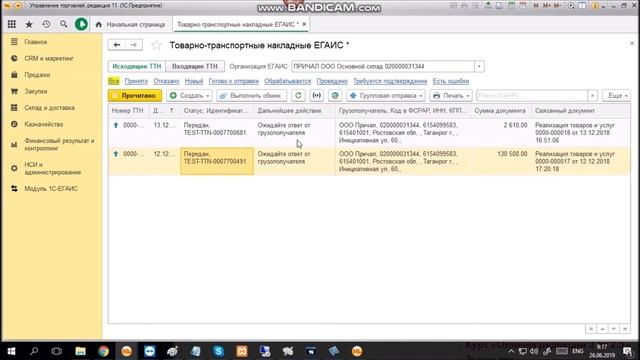640x360 pixels.
Task: Click into the search field next to Печать
Action: (x=531, y=96)
